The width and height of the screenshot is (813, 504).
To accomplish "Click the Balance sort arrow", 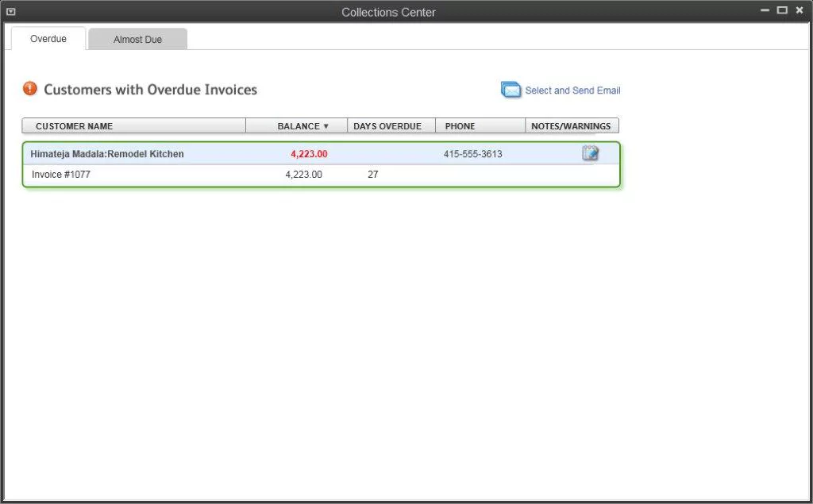I will click(326, 125).
